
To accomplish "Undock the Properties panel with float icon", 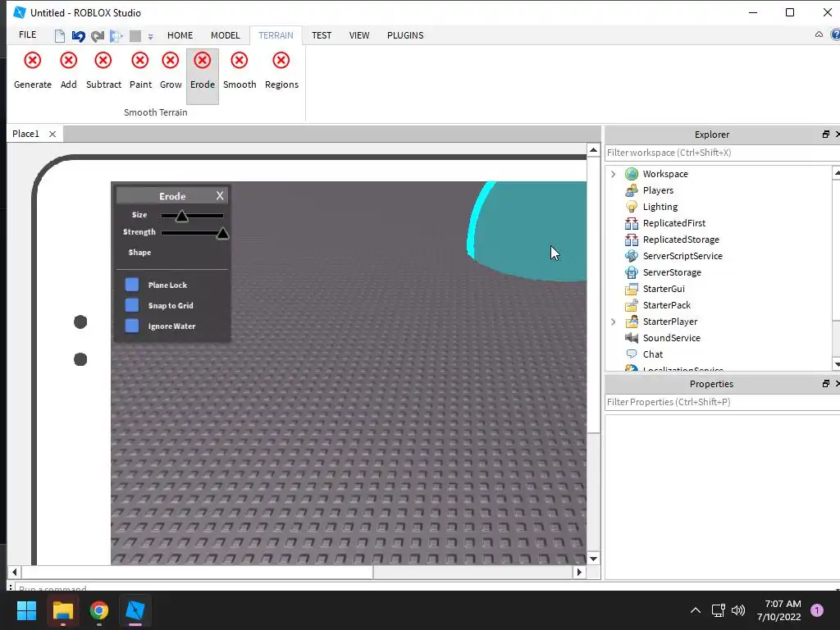I will point(825,384).
